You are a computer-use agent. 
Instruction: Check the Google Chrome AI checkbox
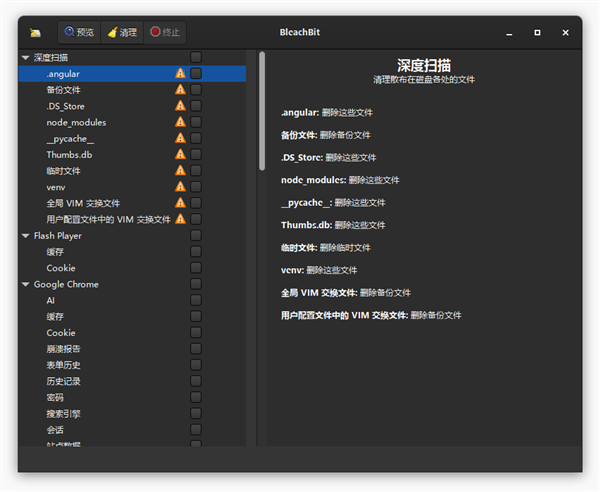[196, 300]
